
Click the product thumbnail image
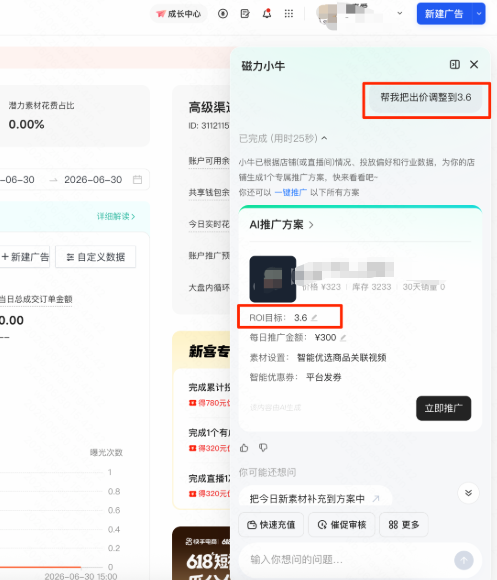(273, 279)
